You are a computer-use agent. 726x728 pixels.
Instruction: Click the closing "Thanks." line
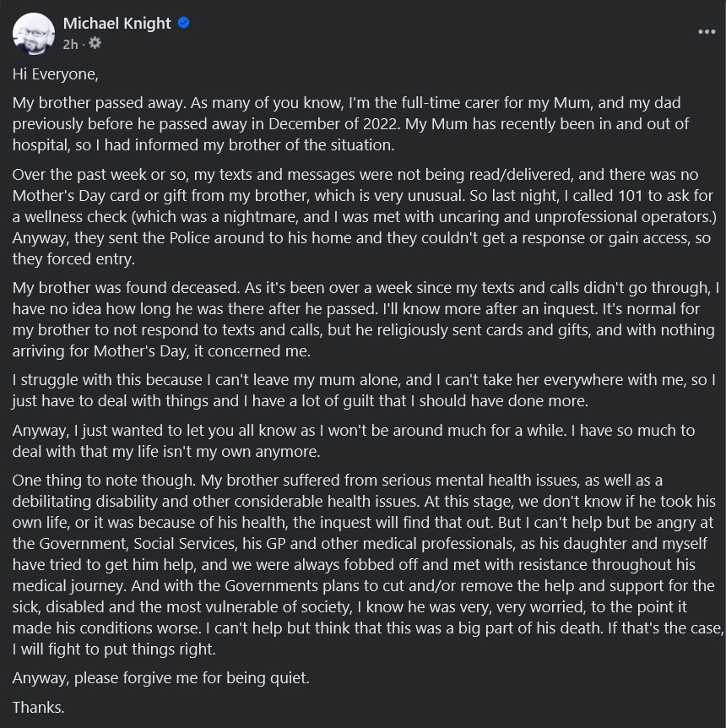39,708
